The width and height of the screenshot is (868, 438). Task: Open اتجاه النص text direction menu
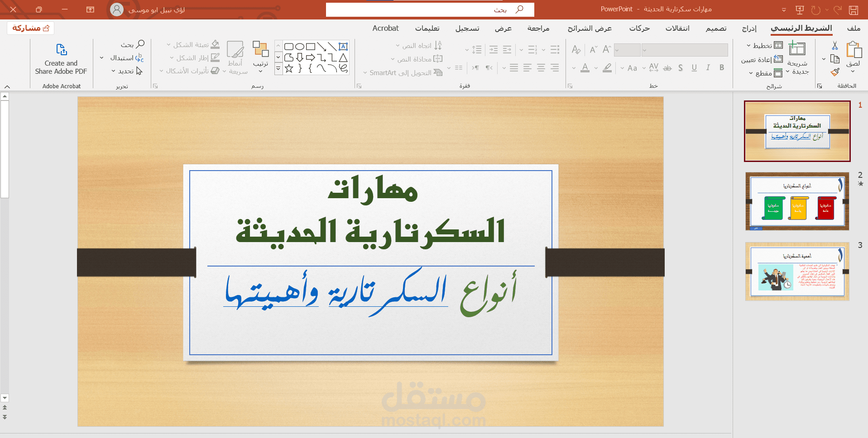pos(419,45)
